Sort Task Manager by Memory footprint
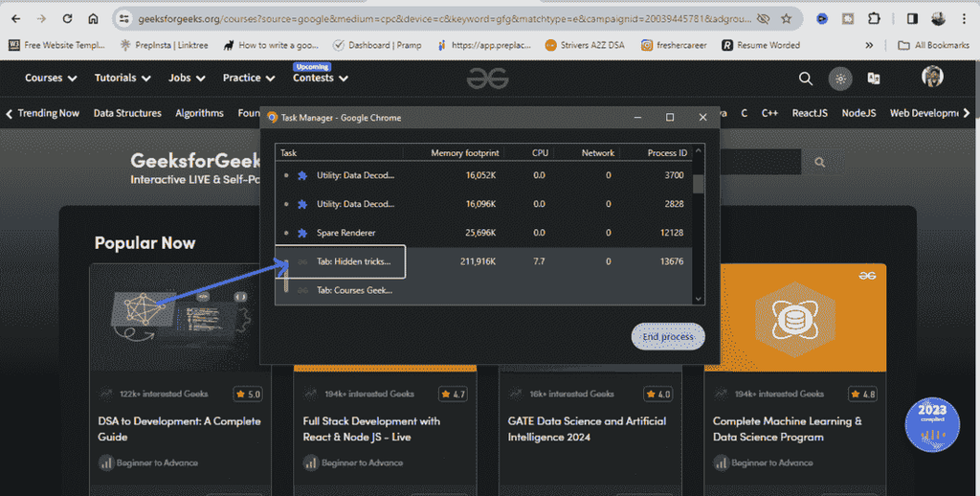 [464, 152]
